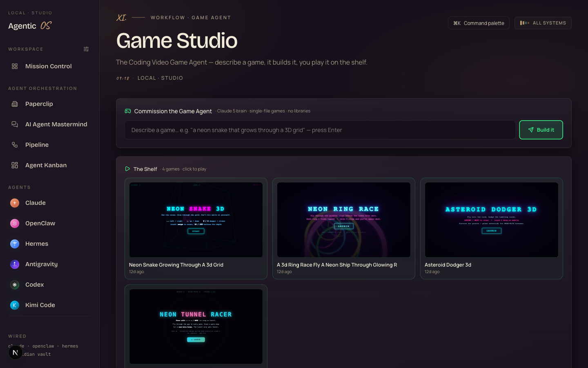The height and width of the screenshot is (368, 588).
Task: Open AI Agent Mastermind
Action: pyautogui.click(x=50, y=124)
